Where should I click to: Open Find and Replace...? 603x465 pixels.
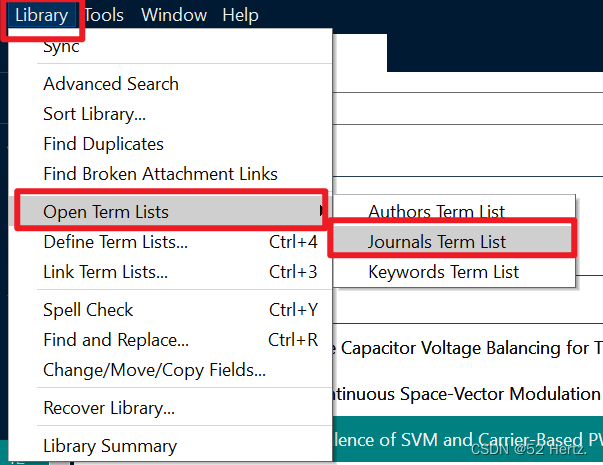tap(170, 340)
